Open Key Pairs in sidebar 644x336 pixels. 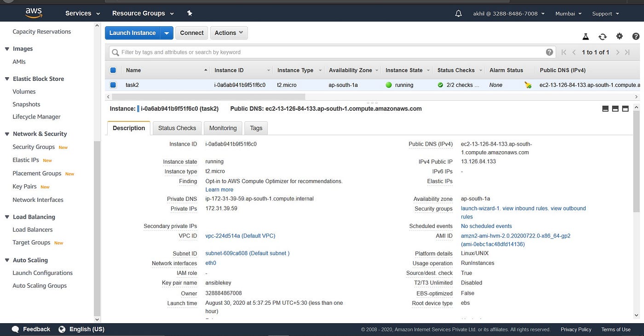tap(24, 187)
